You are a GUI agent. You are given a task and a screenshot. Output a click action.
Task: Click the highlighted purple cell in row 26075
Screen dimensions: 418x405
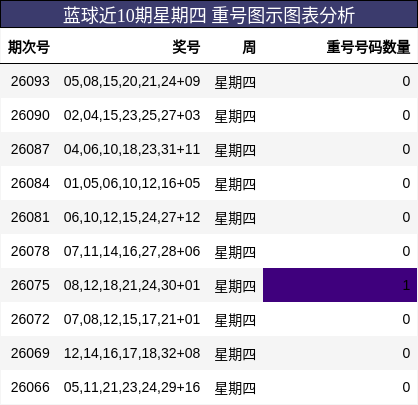[340, 285]
